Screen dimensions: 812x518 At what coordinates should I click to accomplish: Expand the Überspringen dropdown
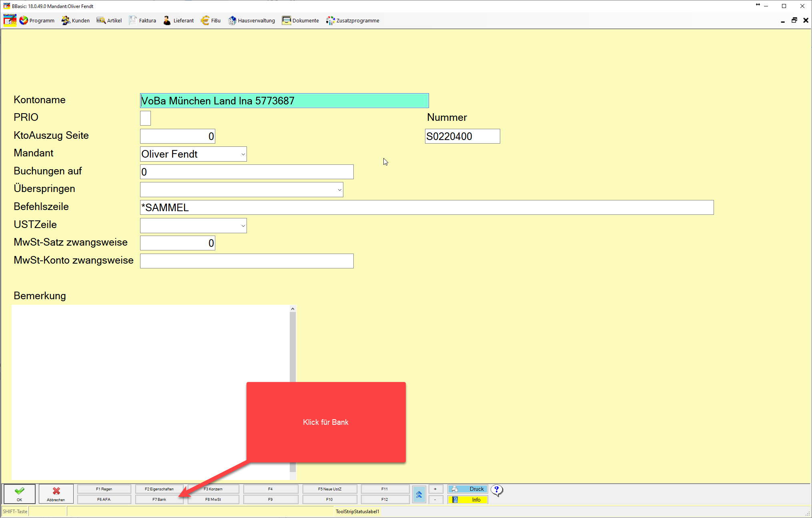coord(339,190)
